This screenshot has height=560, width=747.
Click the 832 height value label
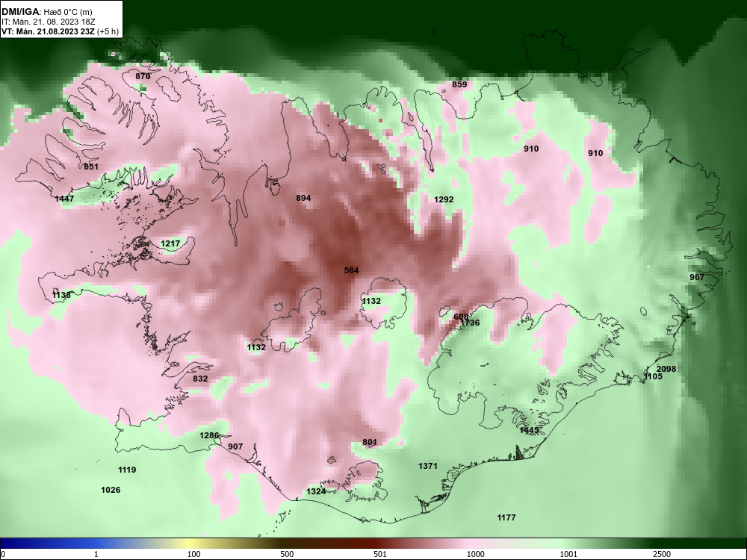[200, 379]
